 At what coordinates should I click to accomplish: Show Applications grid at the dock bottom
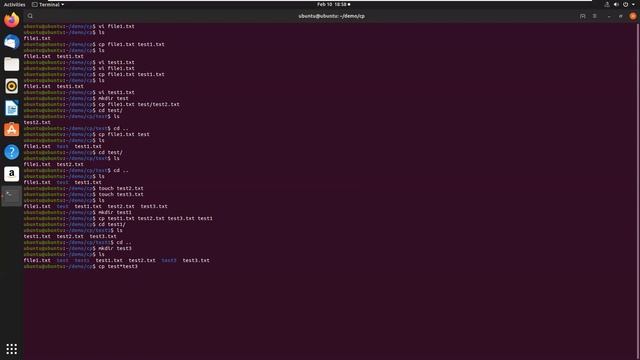(x=11, y=349)
